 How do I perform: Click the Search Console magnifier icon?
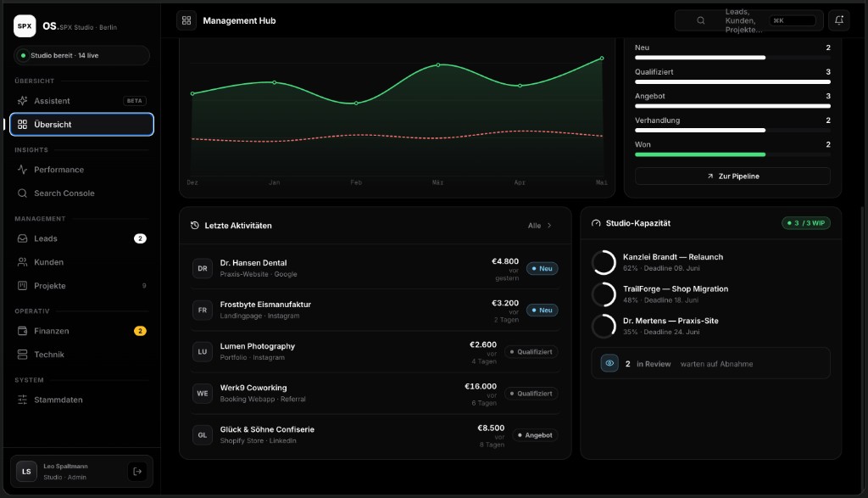click(22, 193)
